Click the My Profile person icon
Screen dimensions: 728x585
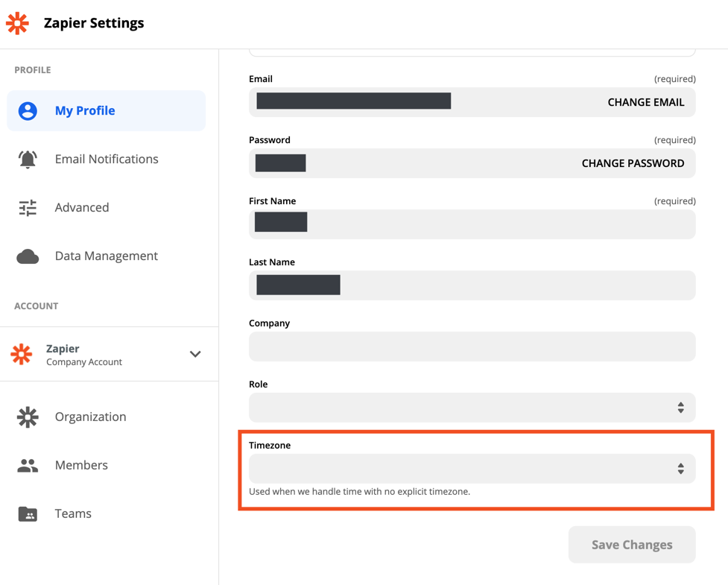28,111
